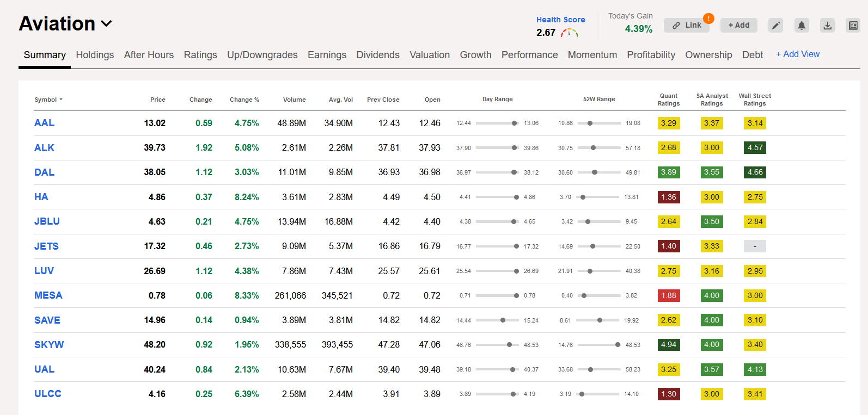Switch to the Holdings tab

(95, 55)
